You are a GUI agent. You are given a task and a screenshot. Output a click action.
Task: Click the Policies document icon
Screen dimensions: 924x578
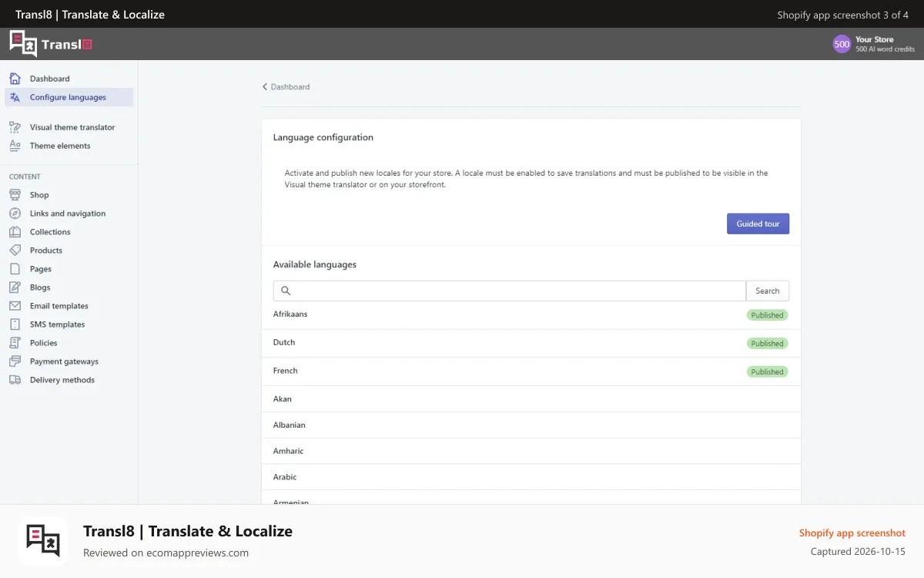15,343
